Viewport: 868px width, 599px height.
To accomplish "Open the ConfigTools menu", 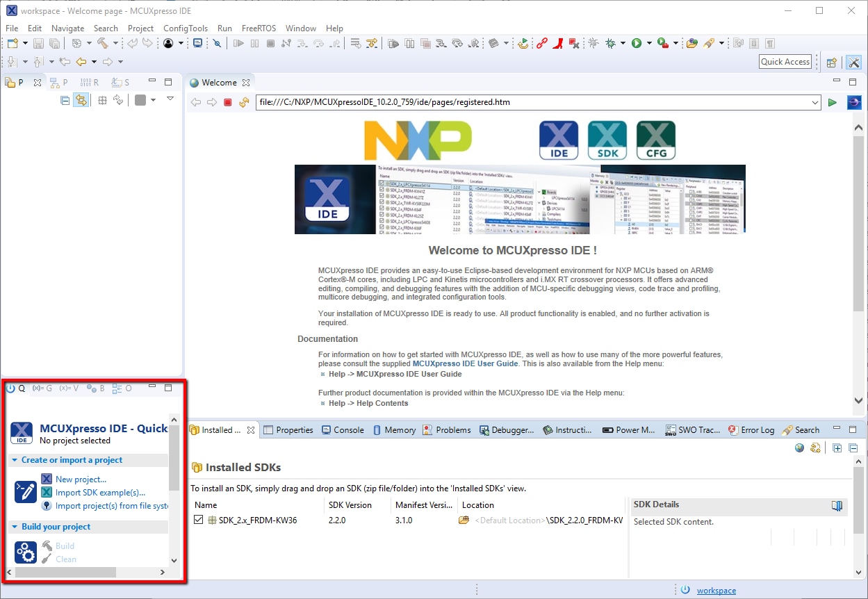I will 185,28.
